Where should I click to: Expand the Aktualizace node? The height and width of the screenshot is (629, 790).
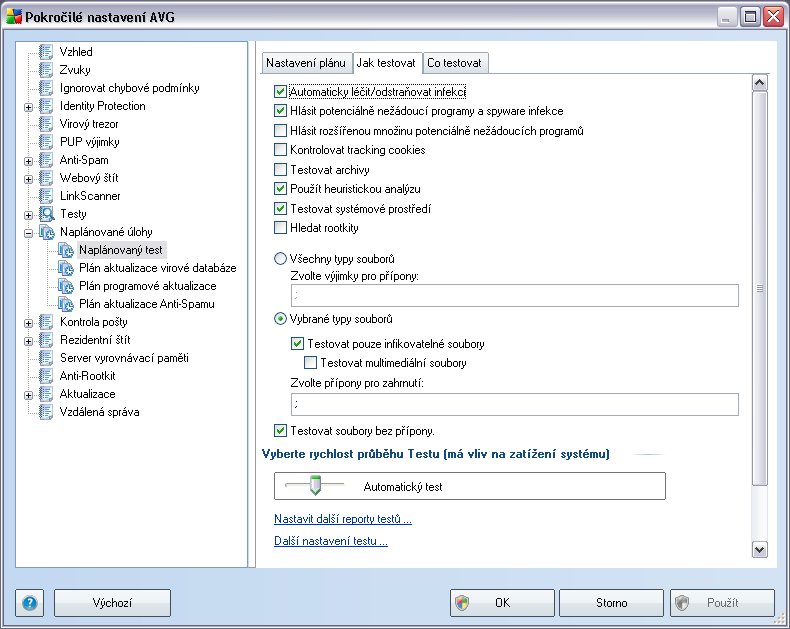point(28,395)
